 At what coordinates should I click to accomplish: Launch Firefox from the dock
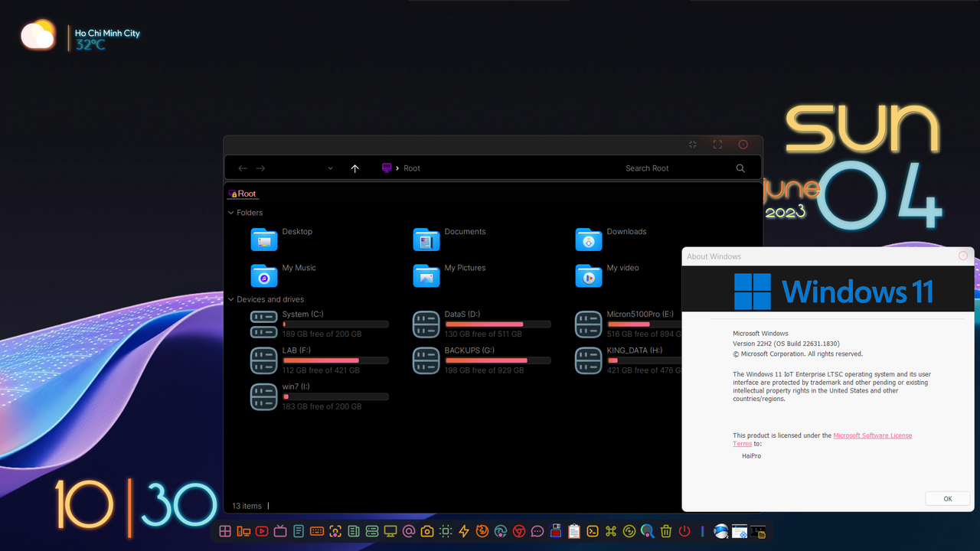[482, 531]
